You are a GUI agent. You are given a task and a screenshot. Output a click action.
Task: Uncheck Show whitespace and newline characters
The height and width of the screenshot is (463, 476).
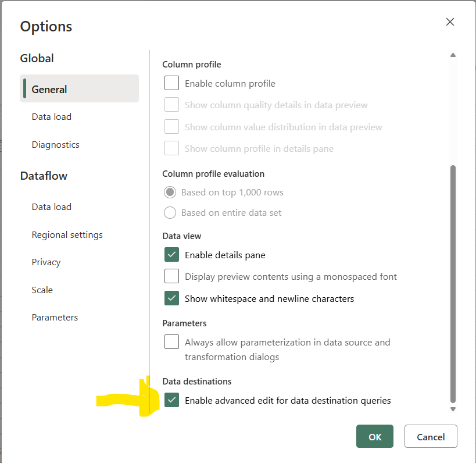point(171,298)
